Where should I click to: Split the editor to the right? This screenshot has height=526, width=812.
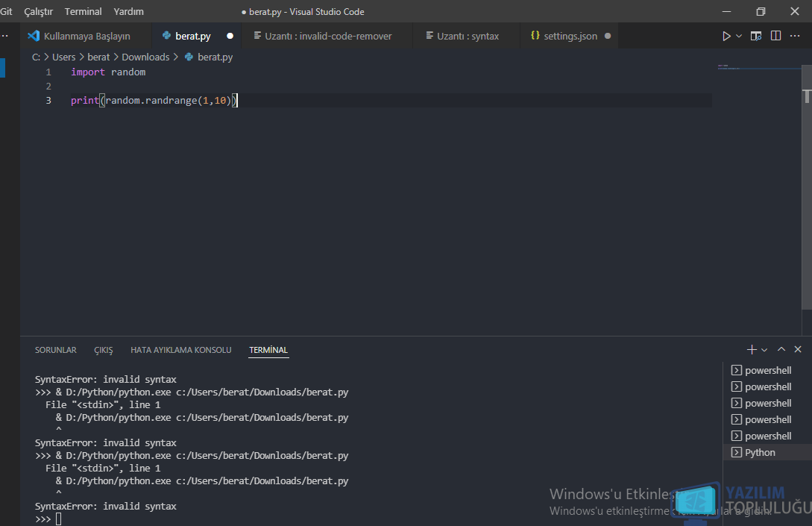[x=775, y=36]
